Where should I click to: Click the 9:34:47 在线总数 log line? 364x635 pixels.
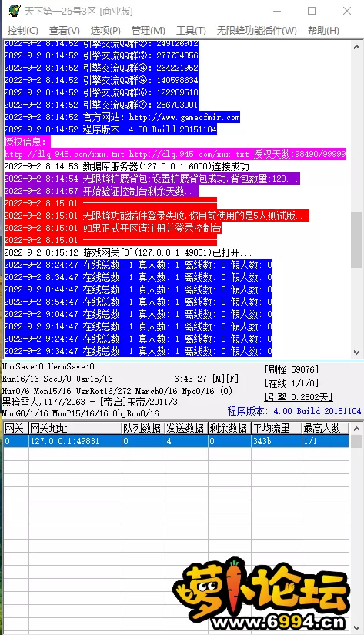138,351
